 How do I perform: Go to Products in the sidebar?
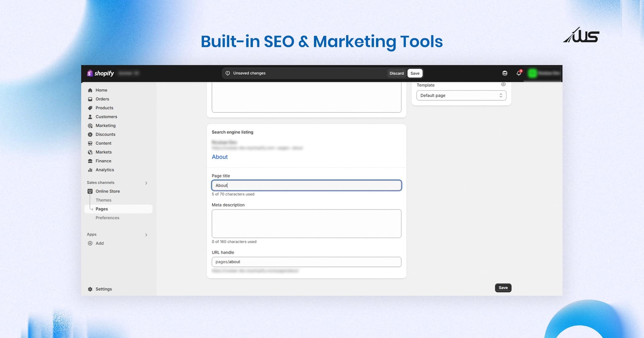pyautogui.click(x=104, y=108)
